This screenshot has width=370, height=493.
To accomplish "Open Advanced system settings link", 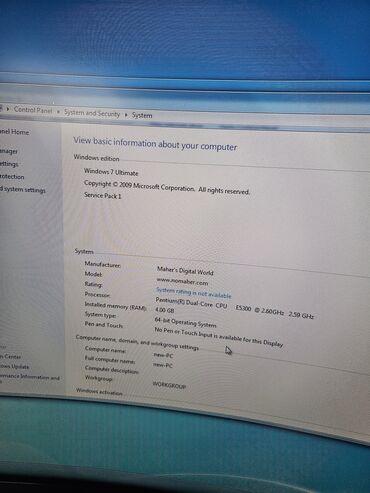I will [x=22, y=190].
